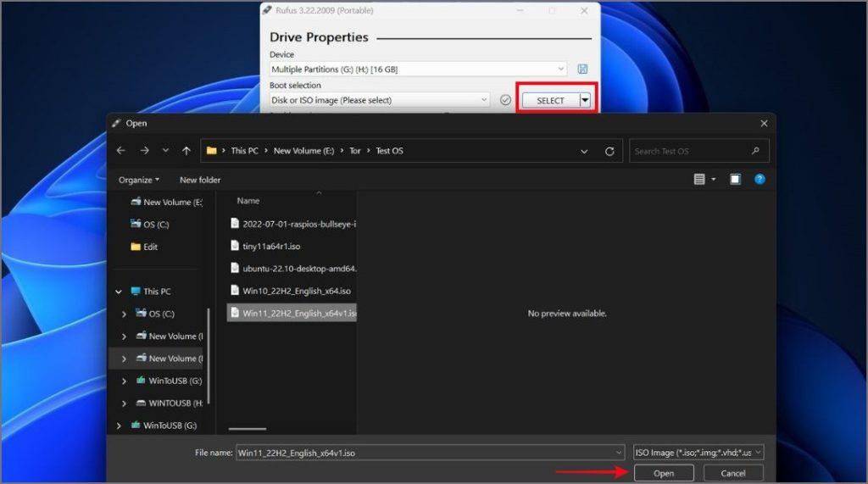Select Win11_22H2_English_x64v1.iso file
The height and width of the screenshot is (484, 868).
(292, 313)
